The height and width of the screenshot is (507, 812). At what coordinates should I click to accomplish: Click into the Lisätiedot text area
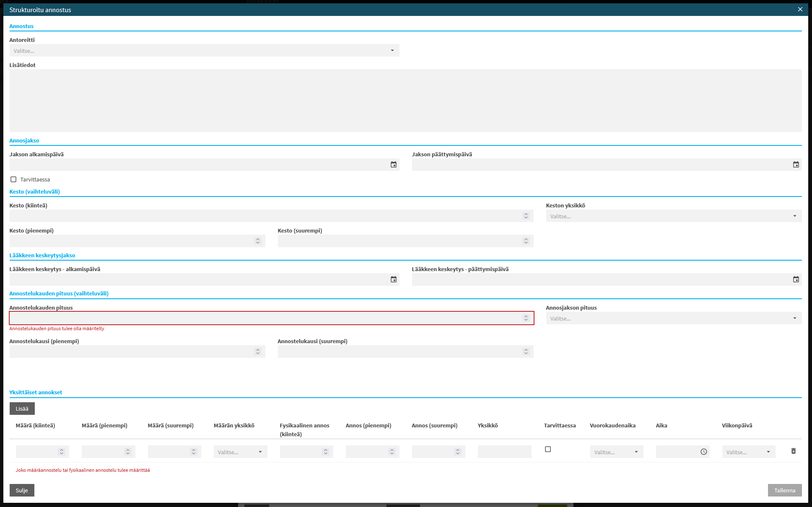[x=405, y=101]
